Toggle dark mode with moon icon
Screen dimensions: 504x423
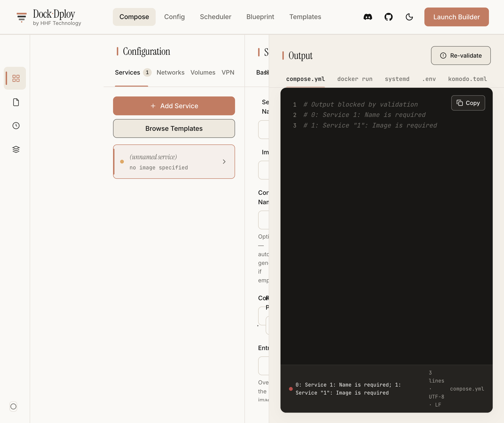click(409, 17)
